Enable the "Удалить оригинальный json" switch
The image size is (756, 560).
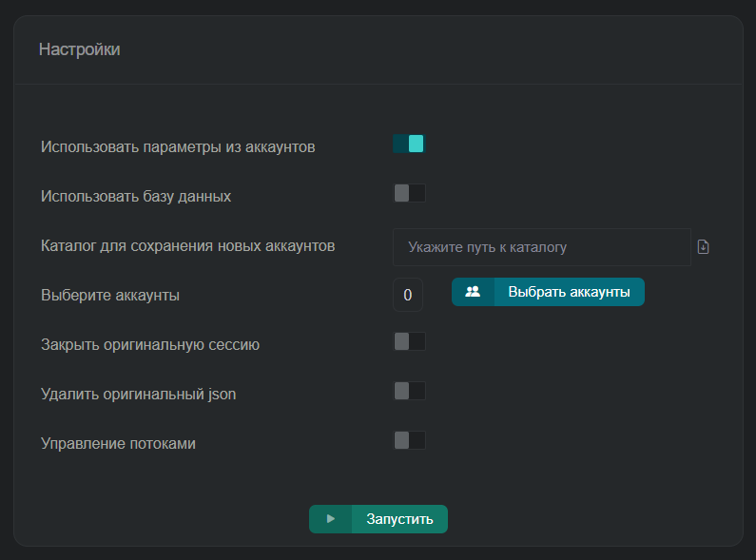click(x=409, y=391)
